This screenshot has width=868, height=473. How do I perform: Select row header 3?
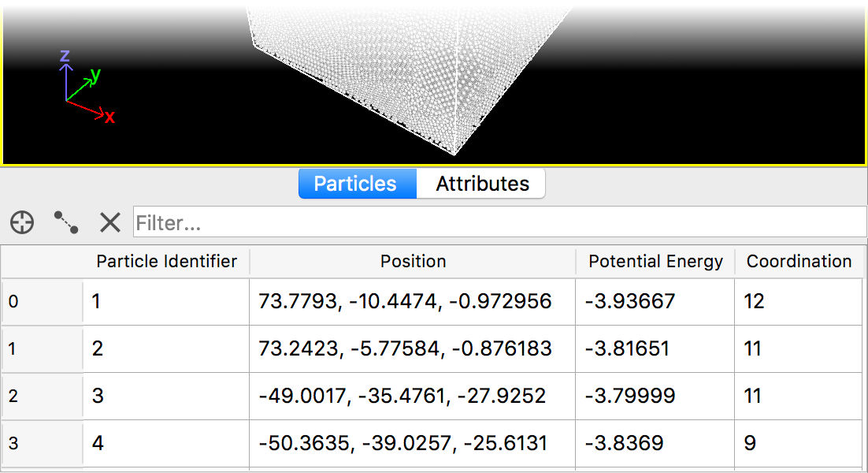point(42,443)
